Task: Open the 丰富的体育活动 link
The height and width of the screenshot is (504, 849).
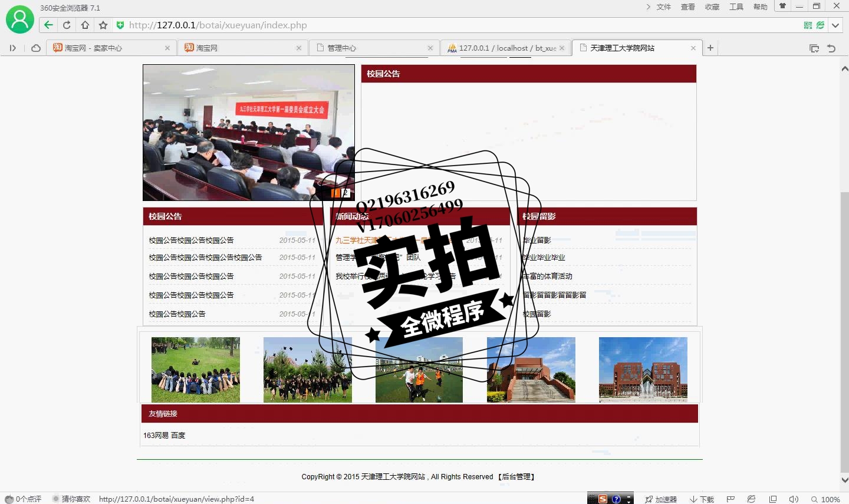Action: [x=547, y=276]
